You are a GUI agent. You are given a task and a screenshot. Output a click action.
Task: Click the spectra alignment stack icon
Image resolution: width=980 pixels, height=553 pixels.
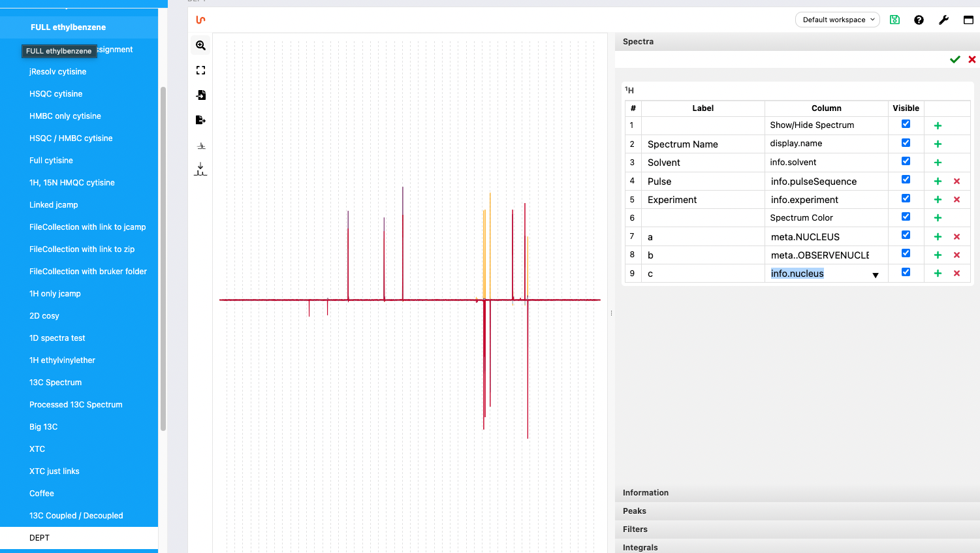pos(200,170)
